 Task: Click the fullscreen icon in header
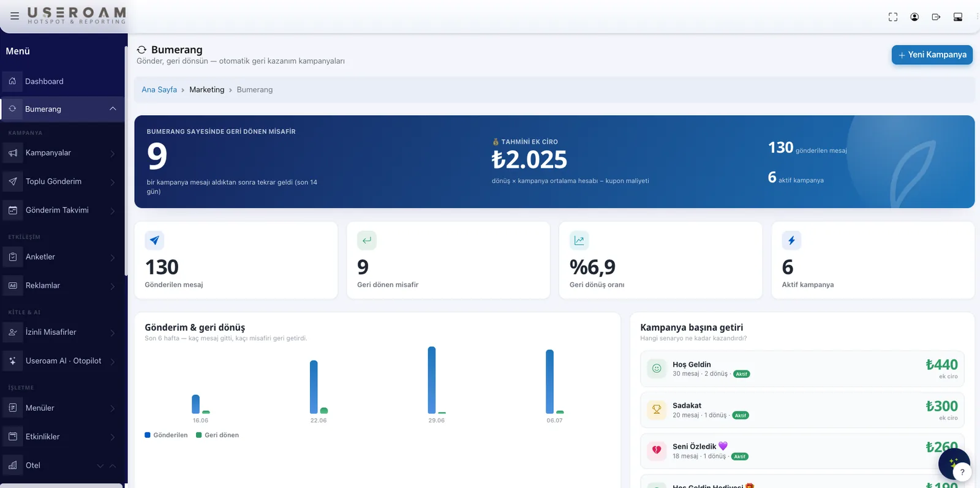pos(893,17)
